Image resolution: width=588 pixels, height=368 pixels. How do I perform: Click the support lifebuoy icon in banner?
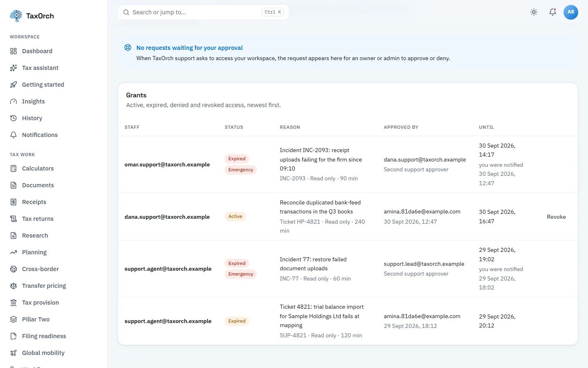(128, 47)
